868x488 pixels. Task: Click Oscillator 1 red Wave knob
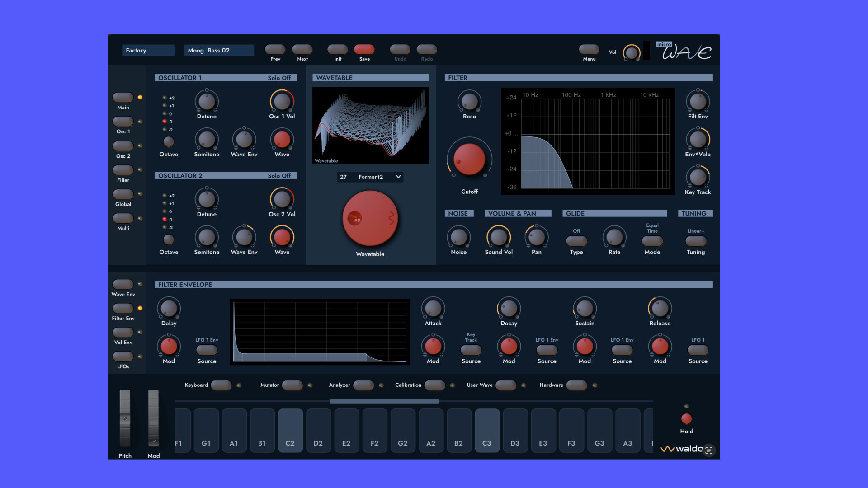tap(282, 139)
